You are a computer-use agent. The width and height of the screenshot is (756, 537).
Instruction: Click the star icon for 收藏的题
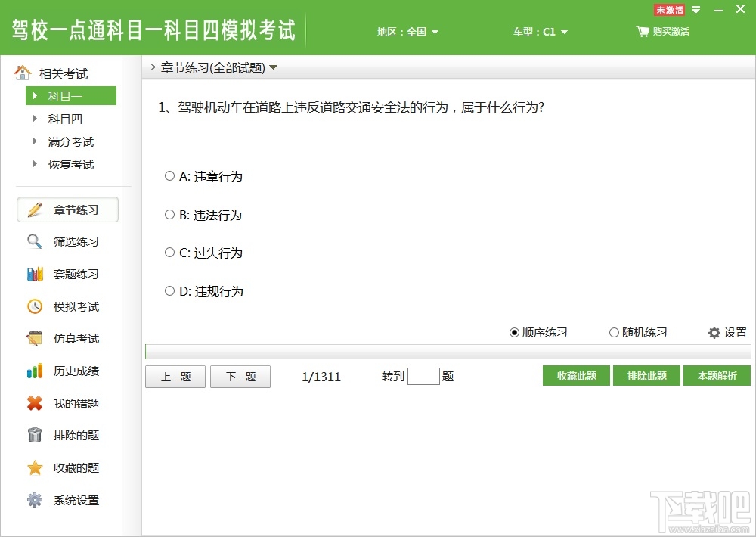point(35,467)
